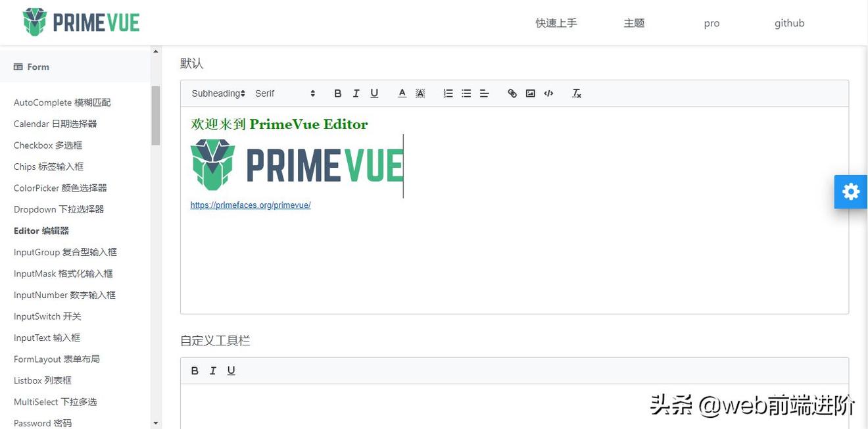Toggle bold formatting in the editor toolbar
Screen dimensions: 868x429
tap(337, 93)
